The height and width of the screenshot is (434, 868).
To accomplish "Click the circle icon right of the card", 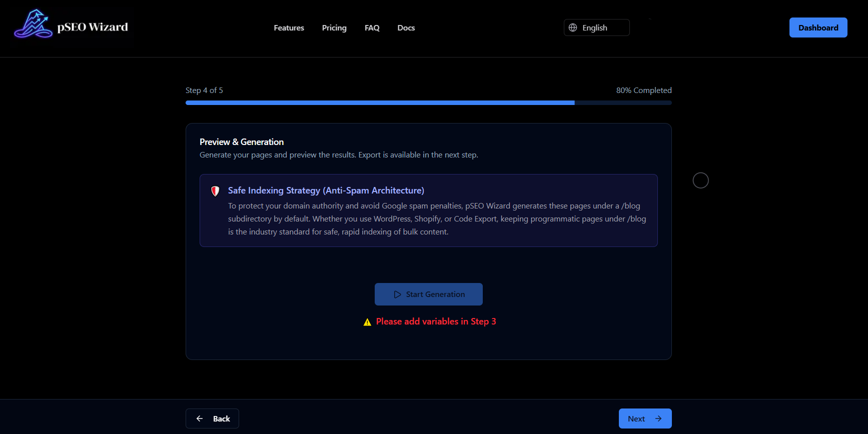I will click(700, 180).
